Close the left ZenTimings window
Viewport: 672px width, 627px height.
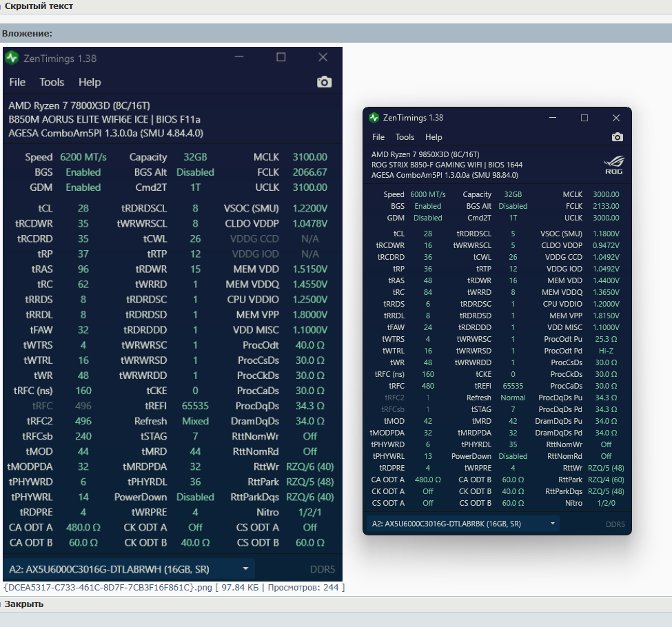pos(323,57)
